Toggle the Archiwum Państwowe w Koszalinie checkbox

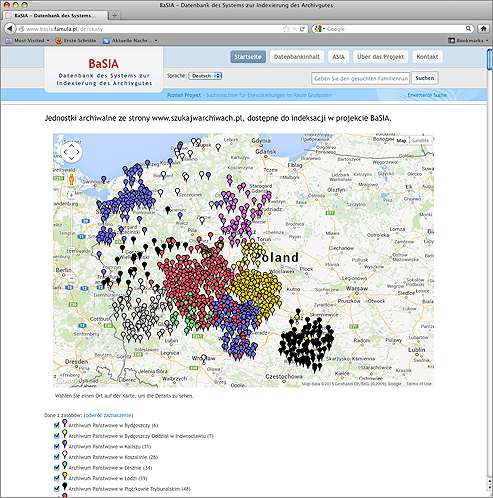point(57,457)
